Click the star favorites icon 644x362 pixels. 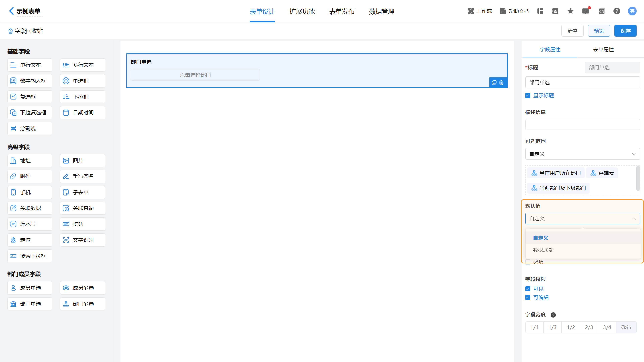click(570, 11)
